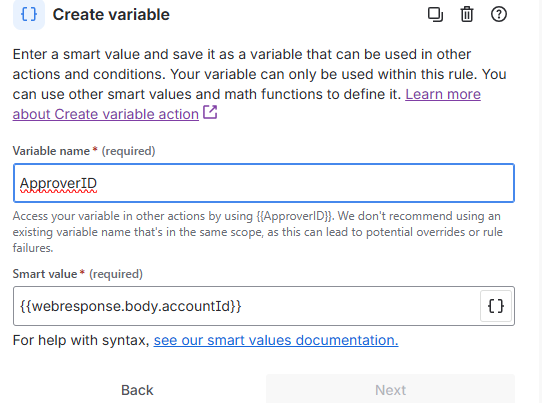
Task: Click the Create variable heading text
Action: click(111, 15)
